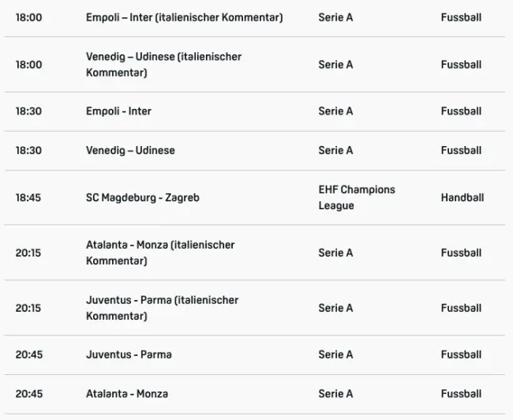Click Serie A in the 18:30 Empoli - Inter row
Viewport: 513px width, 420px height.
[x=335, y=111]
